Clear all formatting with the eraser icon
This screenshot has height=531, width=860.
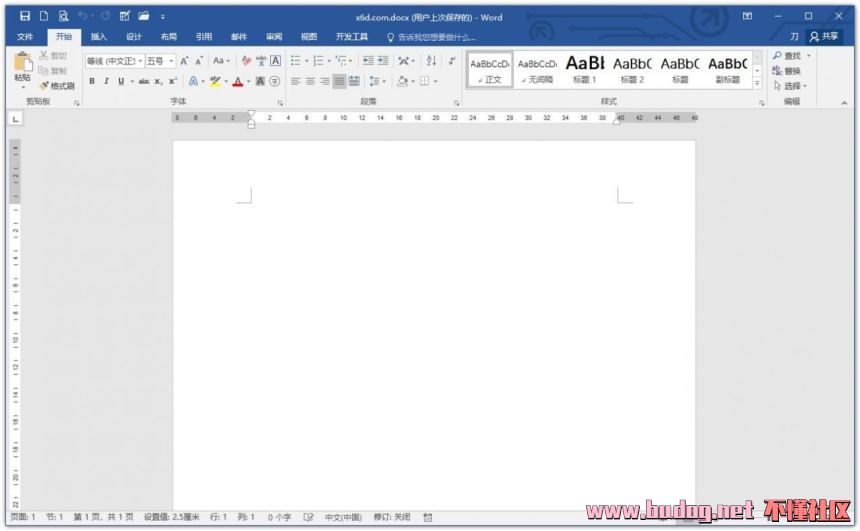click(246, 60)
